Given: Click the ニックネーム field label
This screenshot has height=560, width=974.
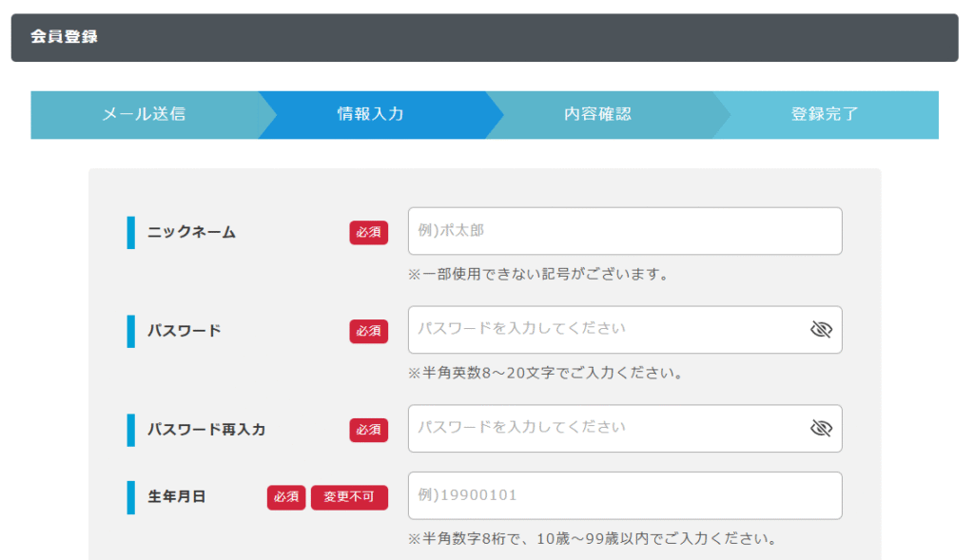Looking at the screenshot, I should click(x=191, y=232).
